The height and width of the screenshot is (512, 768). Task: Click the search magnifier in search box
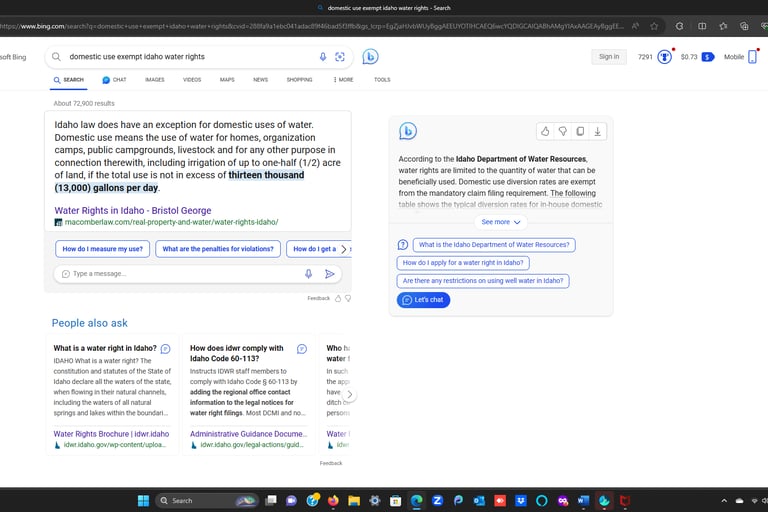click(56, 57)
